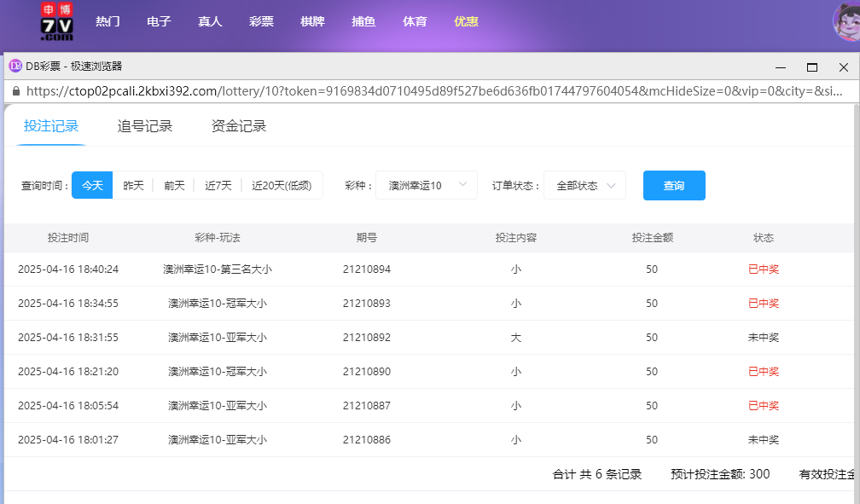Click the DB彩票 window title icon

pos(15,67)
